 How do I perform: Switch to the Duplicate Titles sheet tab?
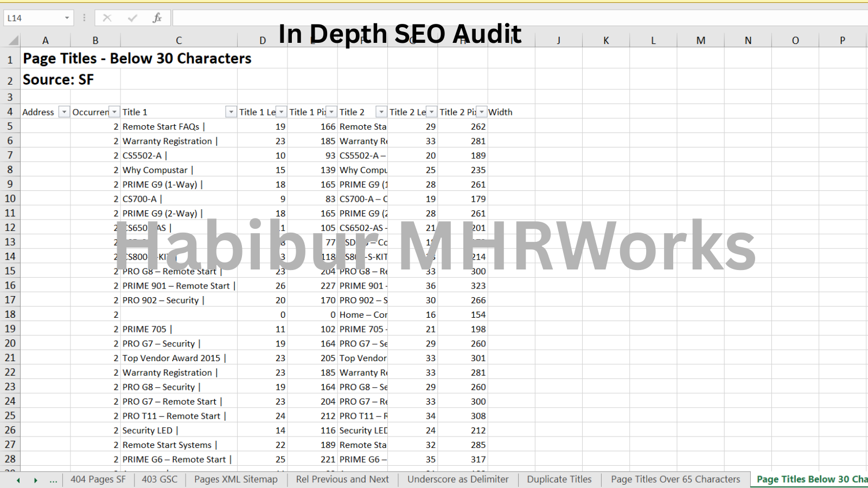(559, 479)
